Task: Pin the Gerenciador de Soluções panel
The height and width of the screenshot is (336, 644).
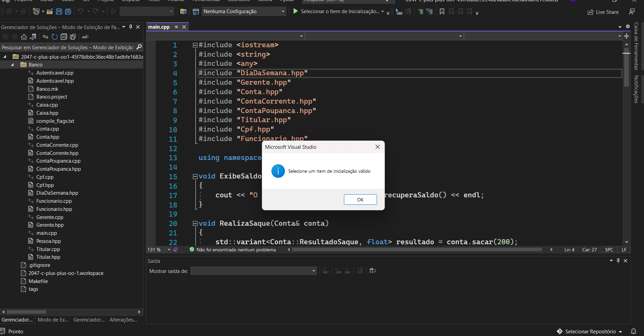Action: point(130,27)
